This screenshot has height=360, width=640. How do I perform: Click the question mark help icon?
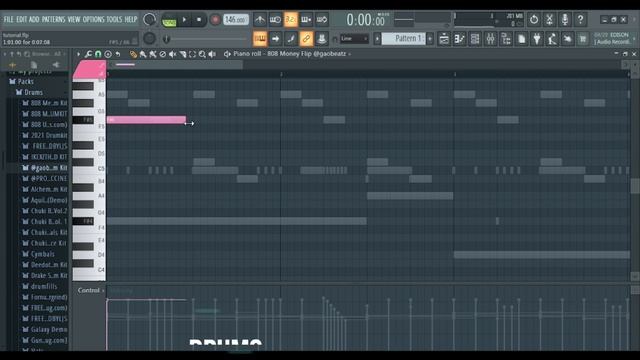[x=580, y=20]
